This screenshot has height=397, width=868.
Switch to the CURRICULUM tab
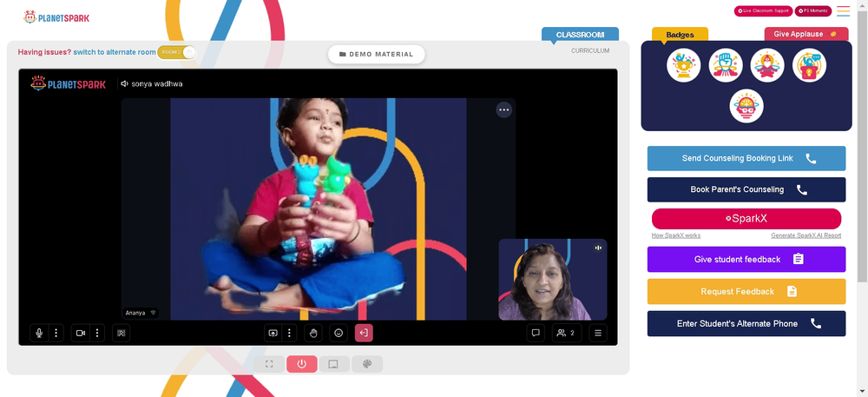click(x=590, y=51)
